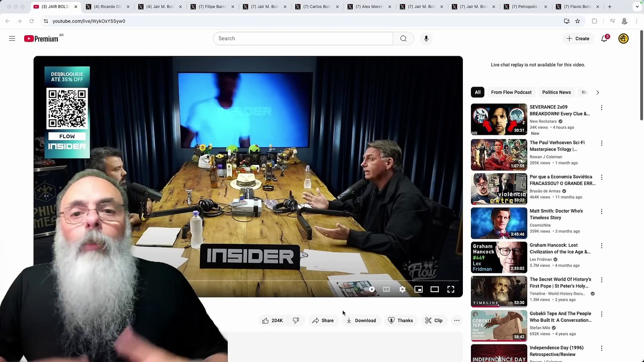Click the video progress bar
Screen dimensions: 644x362
tap(248, 281)
